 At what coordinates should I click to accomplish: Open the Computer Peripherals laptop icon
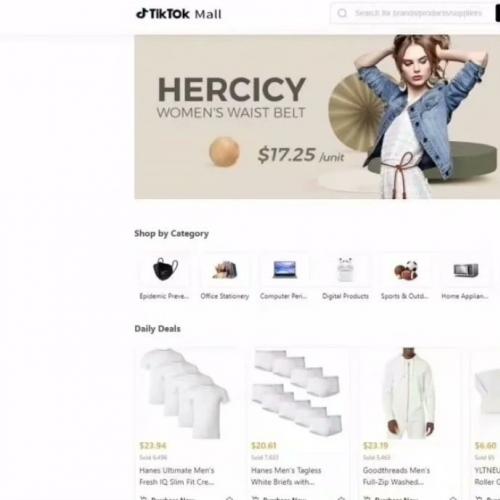coord(284,269)
